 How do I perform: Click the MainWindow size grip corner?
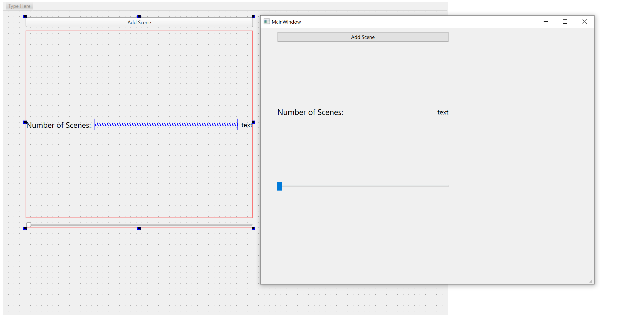click(x=591, y=281)
